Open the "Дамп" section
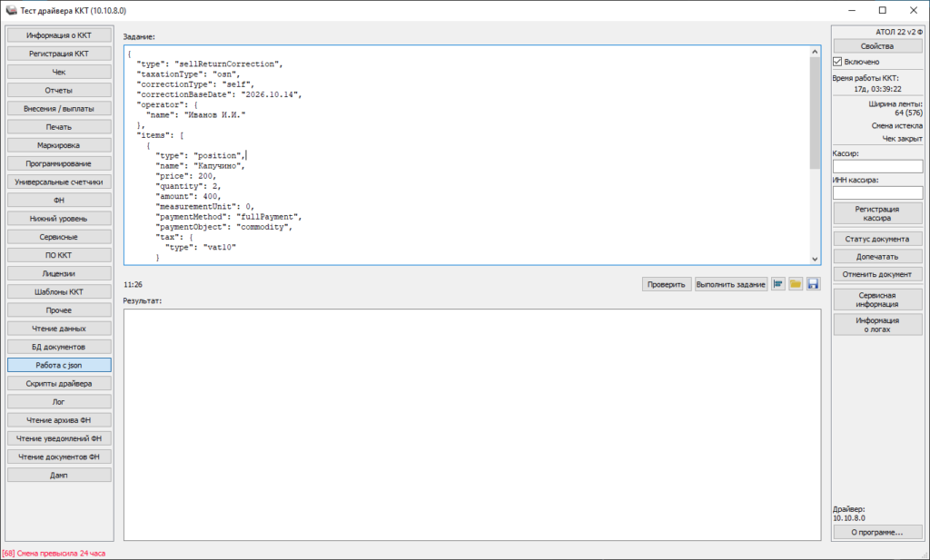The image size is (930, 560). tap(59, 476)
